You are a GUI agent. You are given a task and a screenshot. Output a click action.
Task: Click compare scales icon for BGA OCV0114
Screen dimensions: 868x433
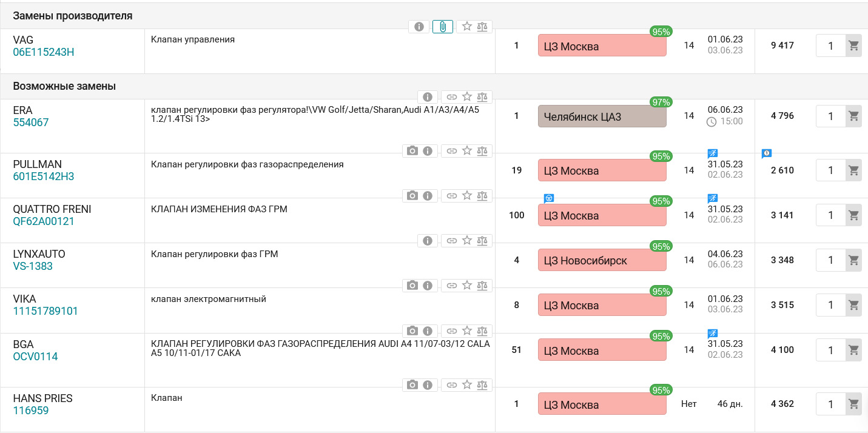[x=482, y=331]
